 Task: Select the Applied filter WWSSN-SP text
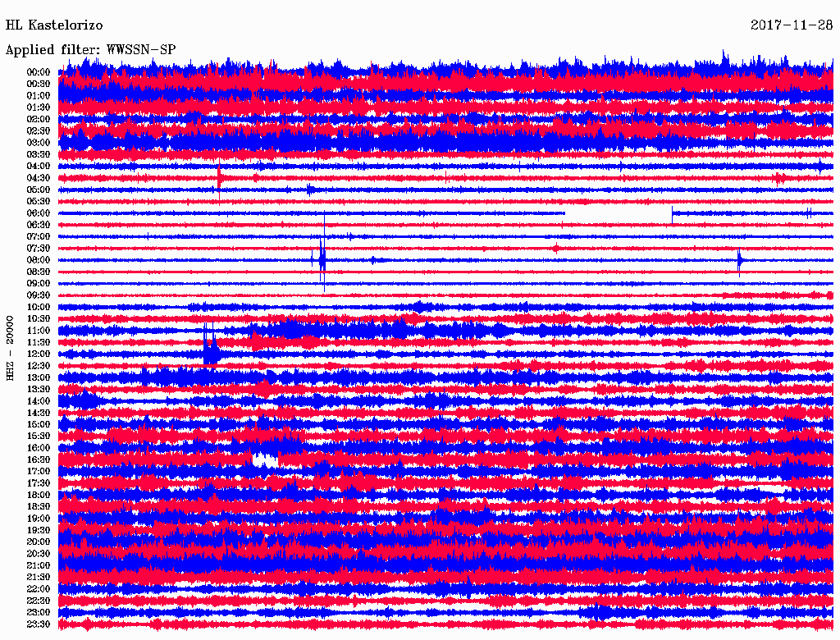pos(90,49)
